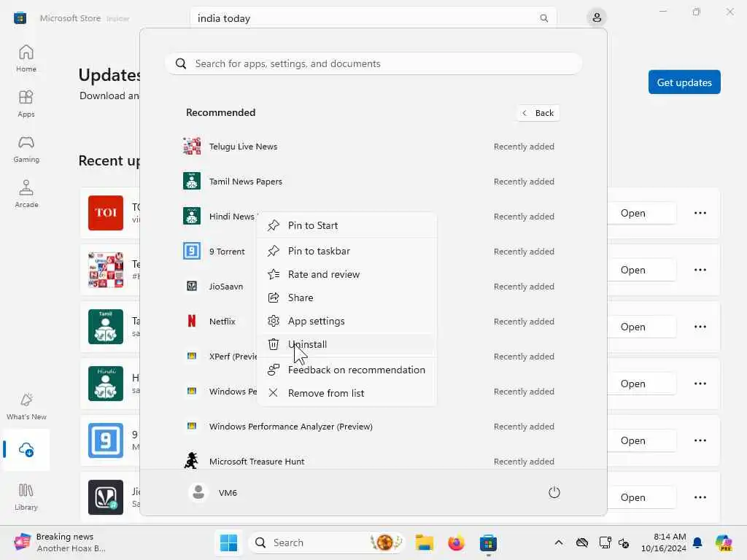Click Netflix icon in Recommended list
747x560 pixels.
[x=192, y=321]
